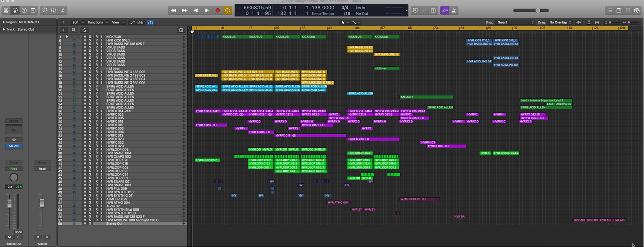Click the Duplicate Track button
644x247 pixels.
[x=73, y=30]
